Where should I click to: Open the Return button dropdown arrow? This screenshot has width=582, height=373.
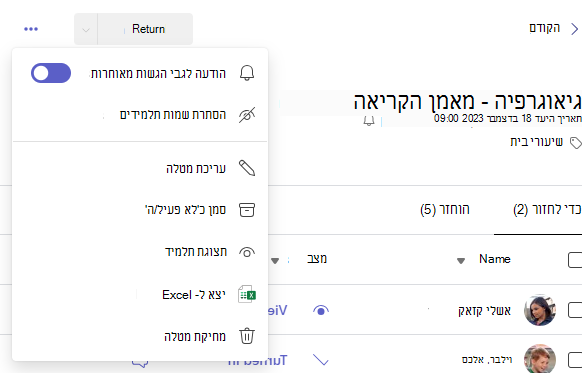coord(86,29)
